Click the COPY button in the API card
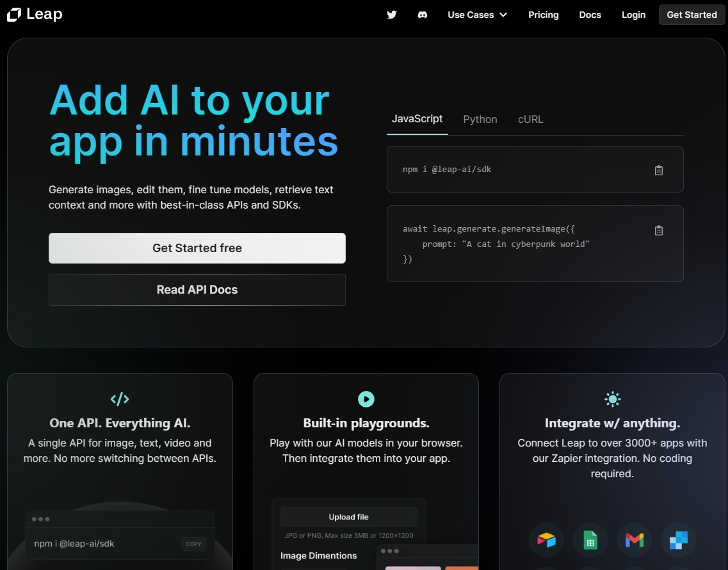728x570 pixels. [x=193, y=544]
